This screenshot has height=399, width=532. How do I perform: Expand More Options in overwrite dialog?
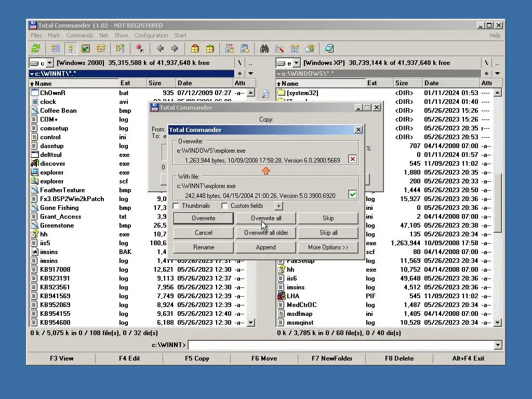pos(328,247)
